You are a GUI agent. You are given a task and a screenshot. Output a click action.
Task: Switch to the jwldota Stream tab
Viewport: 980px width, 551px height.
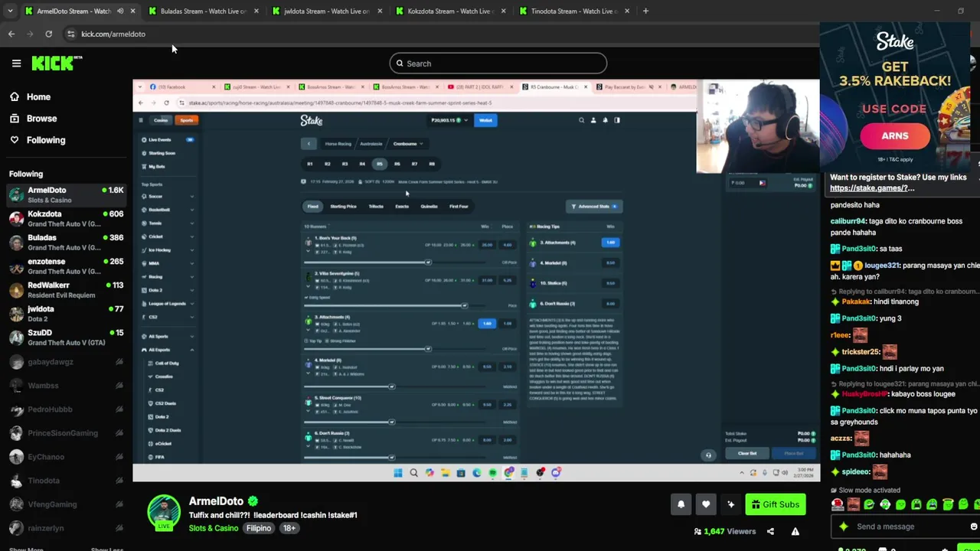[326, 11]
